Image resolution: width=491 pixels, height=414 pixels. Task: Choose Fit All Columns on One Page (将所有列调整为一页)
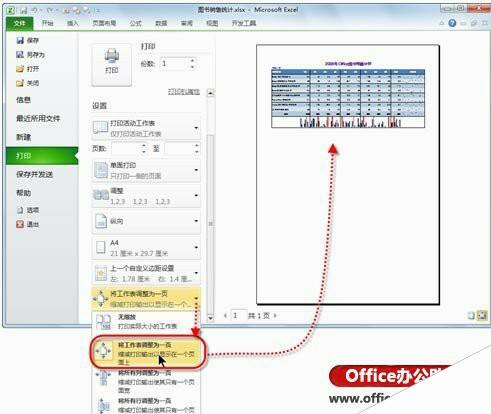point(146,381)
